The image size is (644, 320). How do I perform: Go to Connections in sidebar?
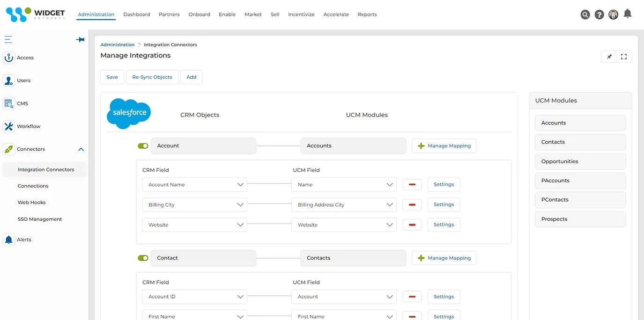point(33,186)
